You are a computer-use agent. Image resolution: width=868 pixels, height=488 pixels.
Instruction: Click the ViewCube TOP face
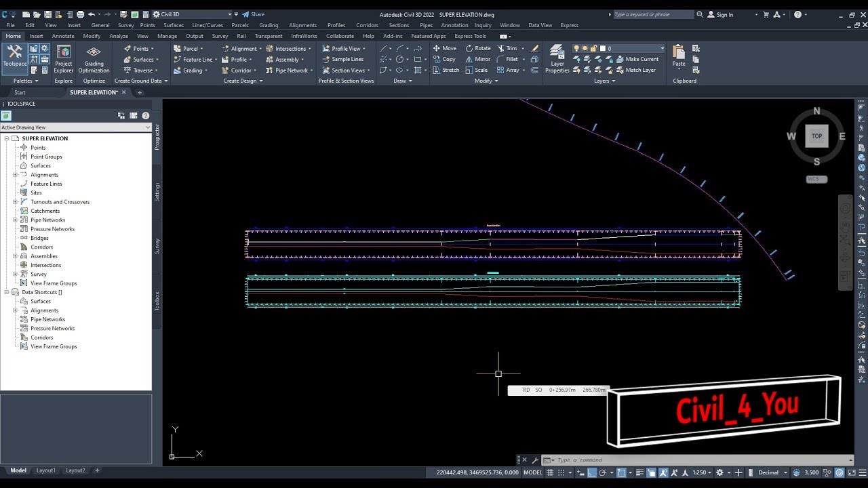(x=816, y=136)
